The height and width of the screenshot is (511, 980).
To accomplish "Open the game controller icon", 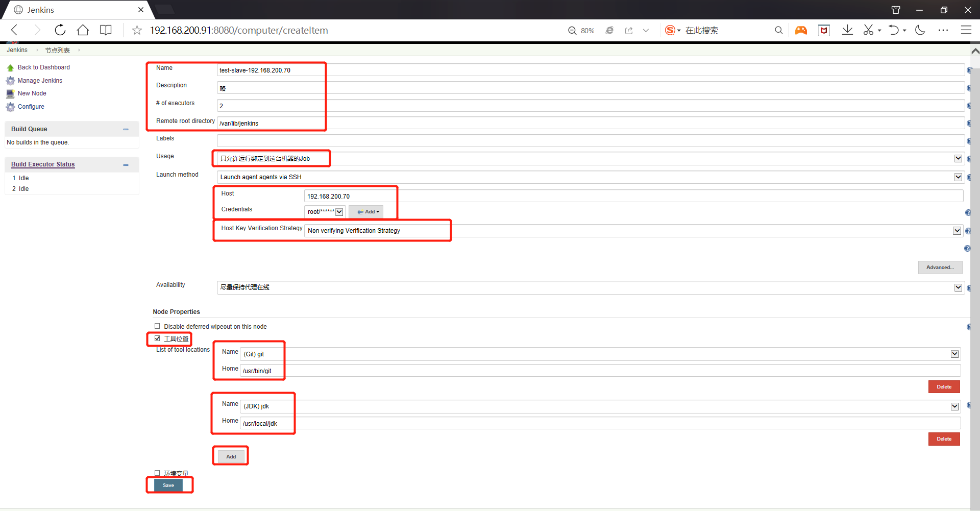I will point(801,30).
